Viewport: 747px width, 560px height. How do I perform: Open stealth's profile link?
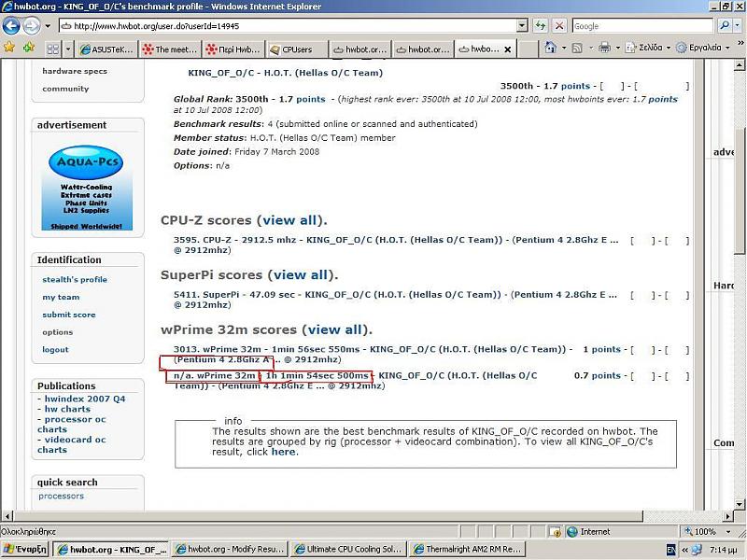click(x=75, y=279)
